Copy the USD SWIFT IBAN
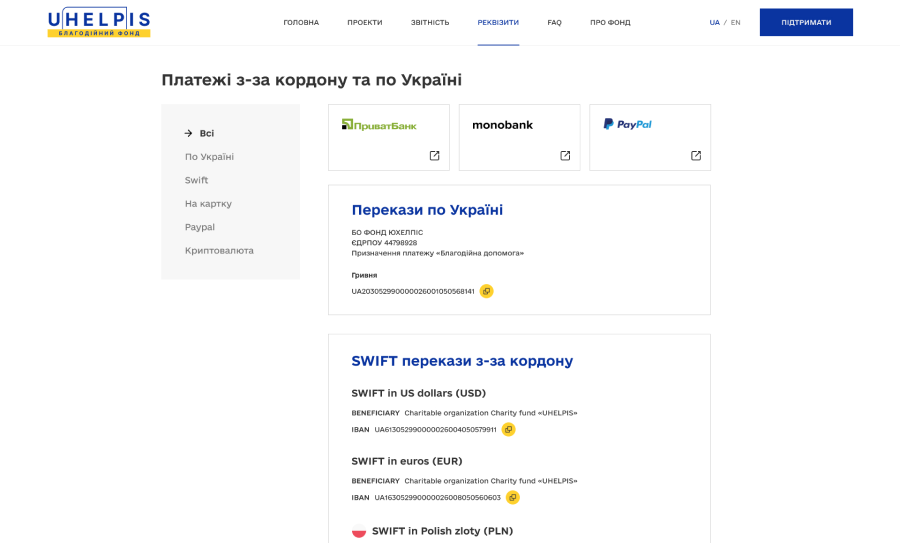The image size is (900, 543). coord(509,429)
